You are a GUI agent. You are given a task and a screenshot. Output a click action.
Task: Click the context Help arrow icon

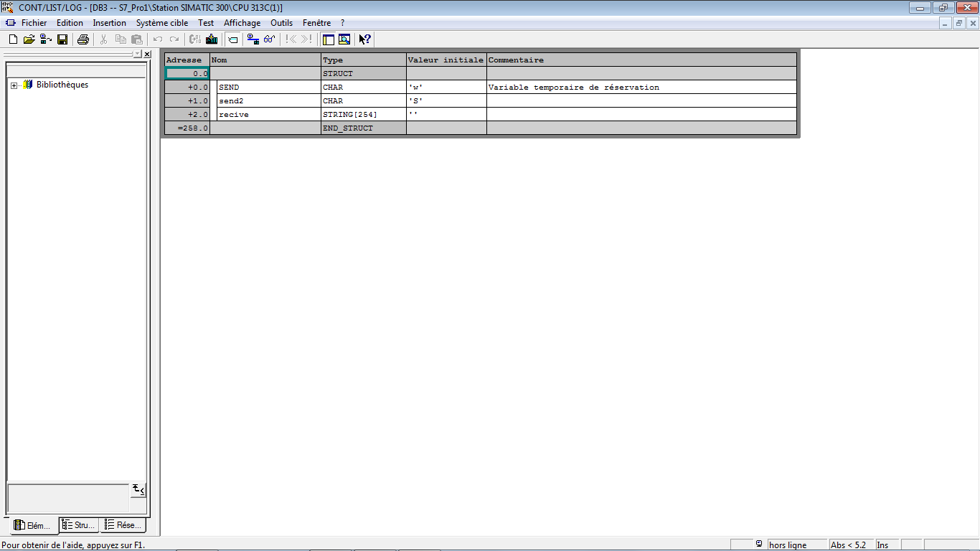pos(365,39)
